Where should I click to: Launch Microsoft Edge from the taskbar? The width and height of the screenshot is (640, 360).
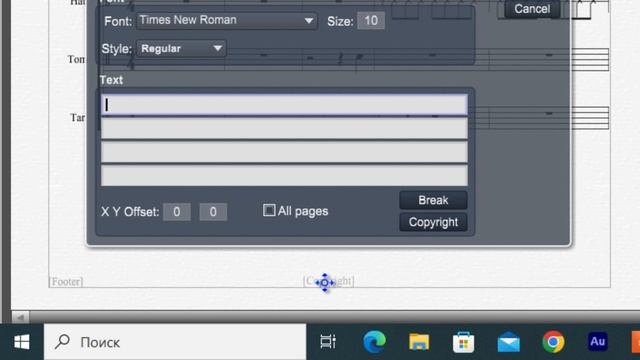374,342
